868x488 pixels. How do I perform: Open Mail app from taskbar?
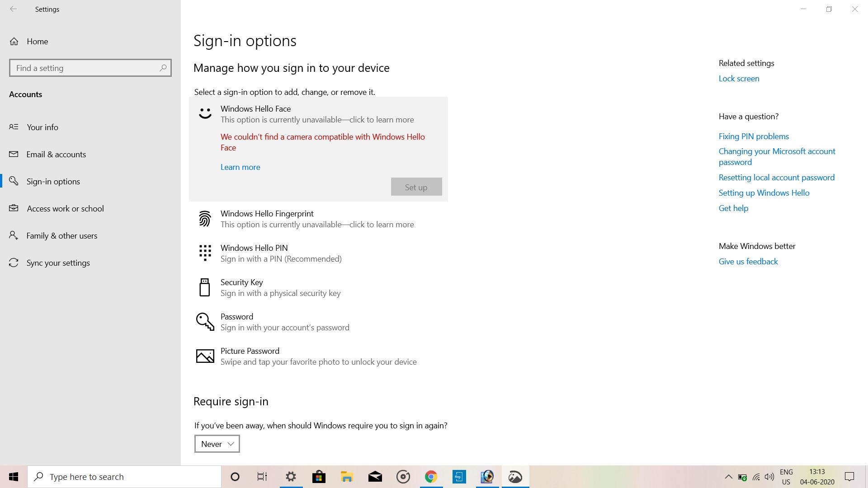375,477
